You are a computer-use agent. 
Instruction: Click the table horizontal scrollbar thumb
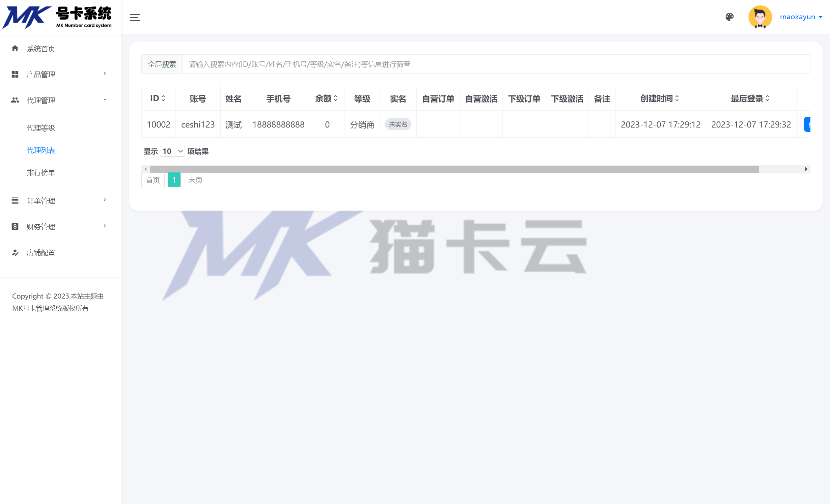pyautogui.click(x=454, y=169)
